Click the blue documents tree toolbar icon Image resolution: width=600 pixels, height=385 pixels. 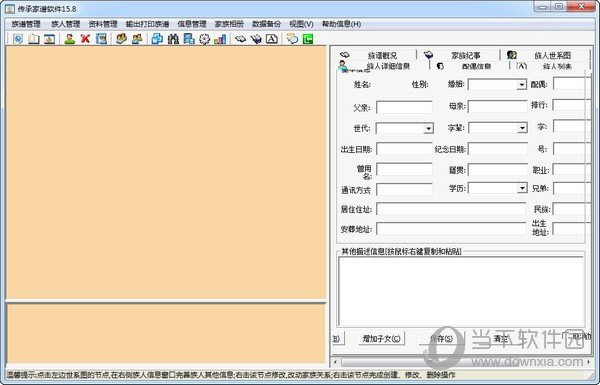[x=189, y=39]
